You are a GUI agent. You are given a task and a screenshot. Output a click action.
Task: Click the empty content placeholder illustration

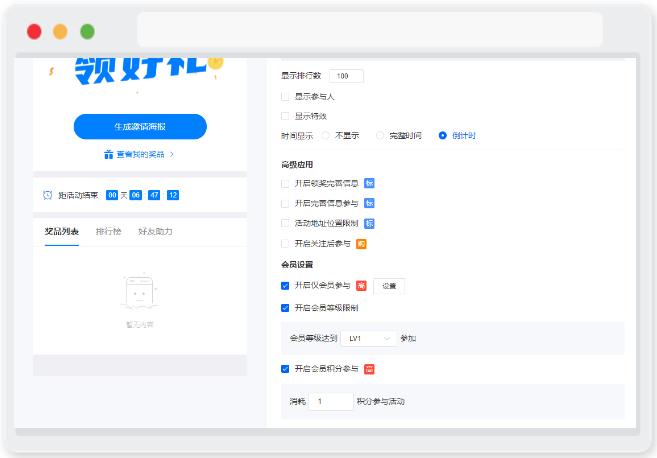(x=140, y=293)
